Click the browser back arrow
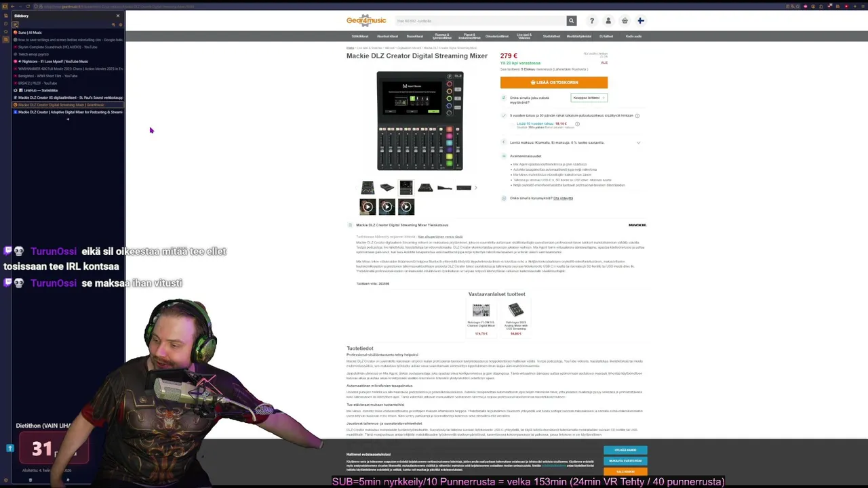This screenshot has width=868, height=488. pyautogui.click(x=12, y=7)
